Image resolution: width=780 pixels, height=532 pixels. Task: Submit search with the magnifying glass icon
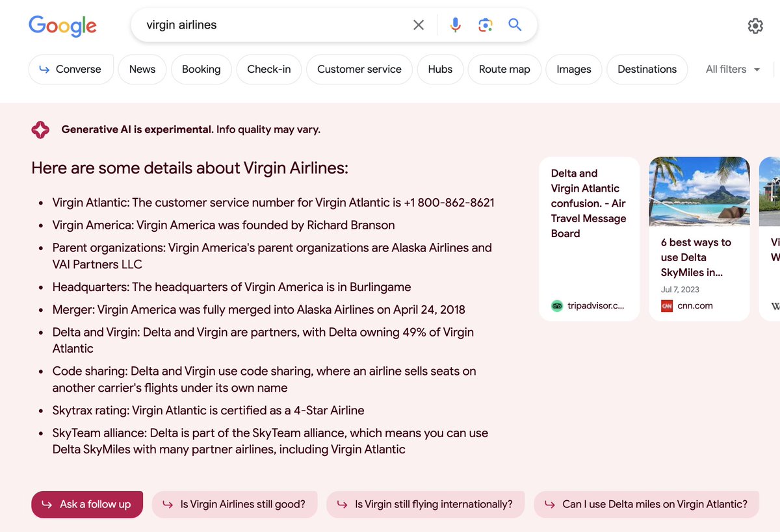515,25
